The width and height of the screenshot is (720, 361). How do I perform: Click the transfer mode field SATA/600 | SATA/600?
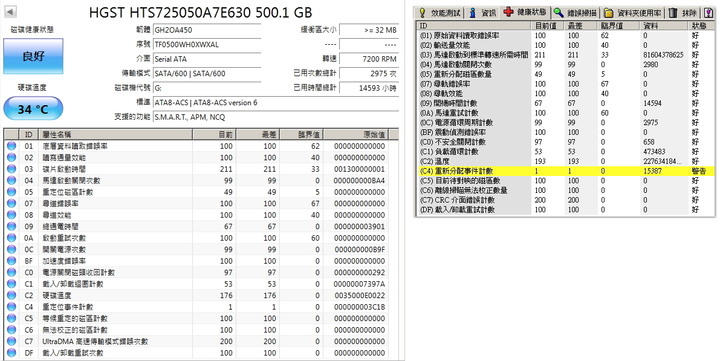click(207, 73)
